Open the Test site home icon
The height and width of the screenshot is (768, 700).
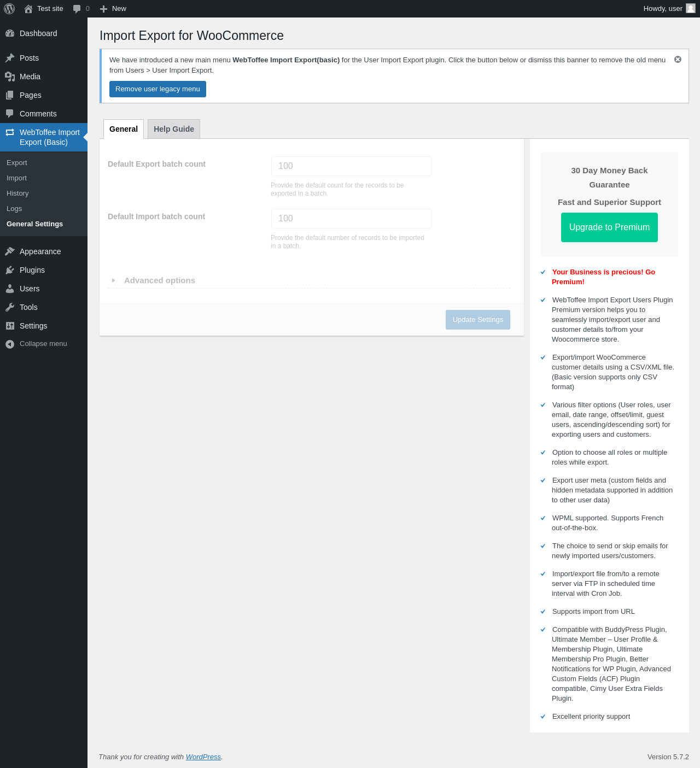[x=28, y=9]
